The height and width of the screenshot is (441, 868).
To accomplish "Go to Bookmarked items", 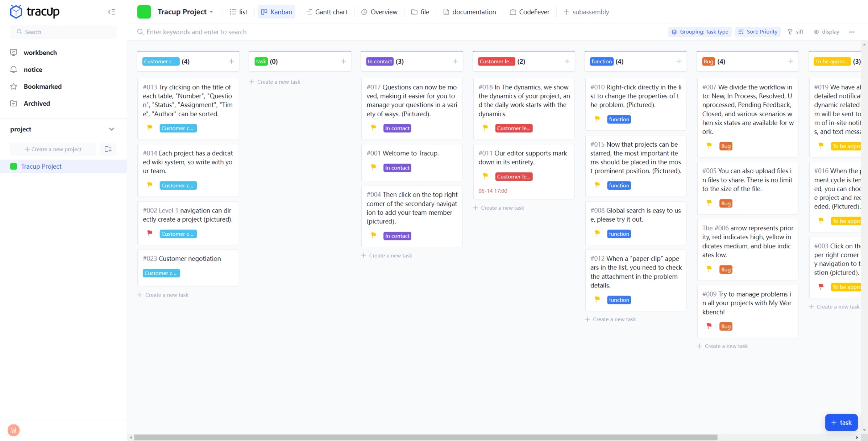I will [42, 87].
